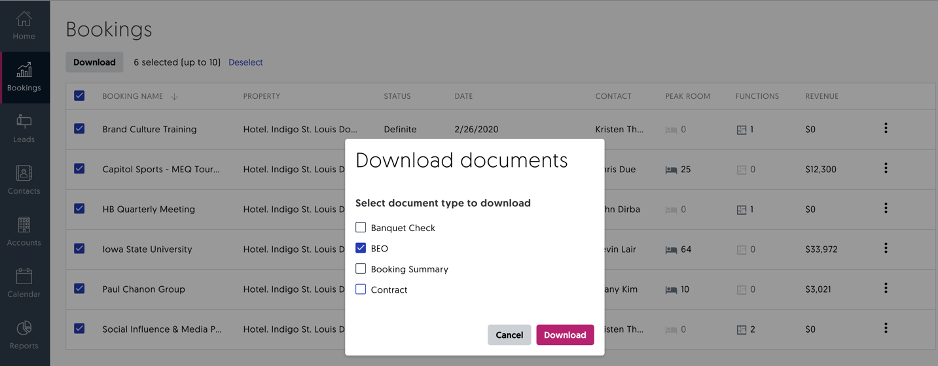Open the Home sidebar icon

[x=24, y=19]
